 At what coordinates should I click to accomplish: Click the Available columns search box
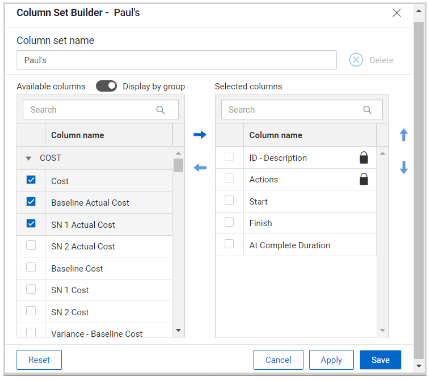click(101, 110)
